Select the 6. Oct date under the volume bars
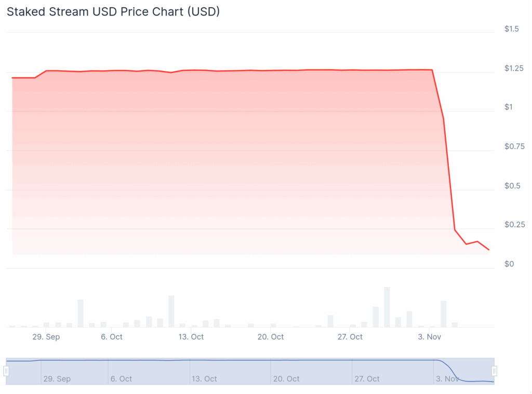Viewport: 532px width, 394px height. click(111, 337)
